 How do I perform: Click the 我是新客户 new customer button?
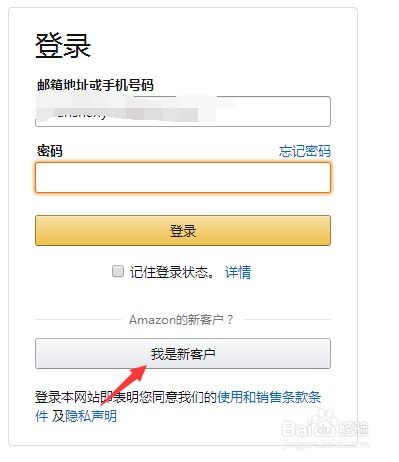tap(183, 354)
